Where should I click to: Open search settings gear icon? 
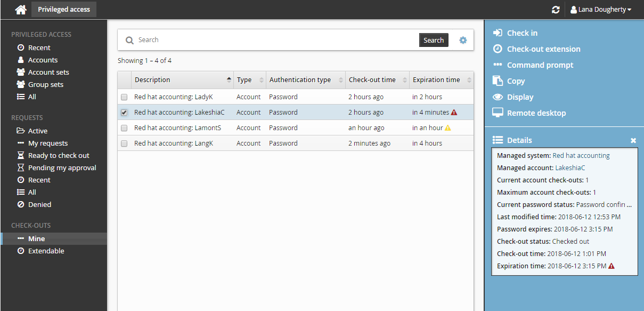tap(463, 40)
